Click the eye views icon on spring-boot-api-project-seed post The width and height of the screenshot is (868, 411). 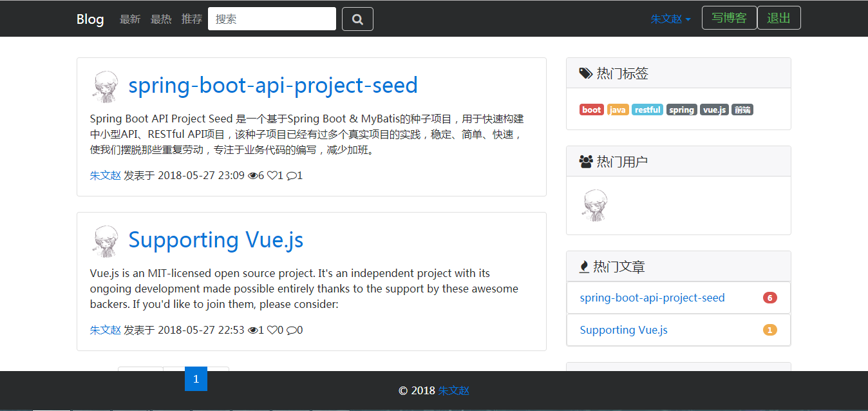252,175
